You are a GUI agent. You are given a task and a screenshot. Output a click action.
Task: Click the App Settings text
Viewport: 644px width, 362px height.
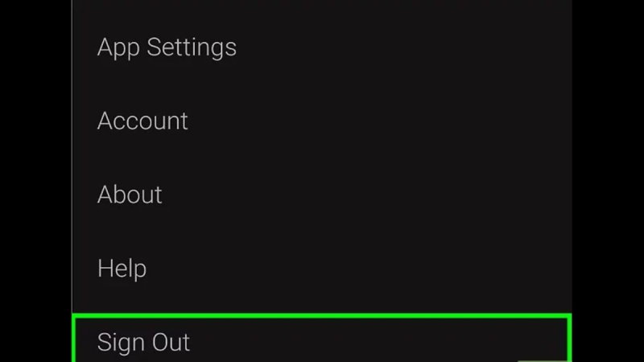167,47
